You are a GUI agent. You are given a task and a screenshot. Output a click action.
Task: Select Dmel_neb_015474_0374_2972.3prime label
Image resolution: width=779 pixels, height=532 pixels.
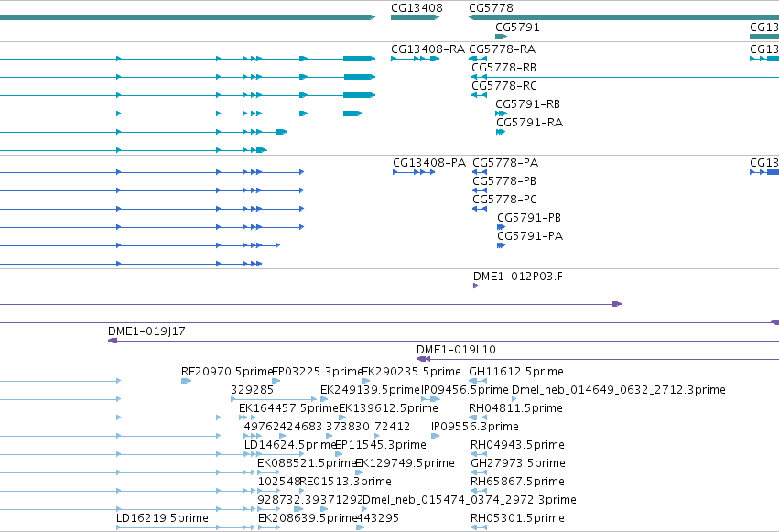(x=470, y=500)
